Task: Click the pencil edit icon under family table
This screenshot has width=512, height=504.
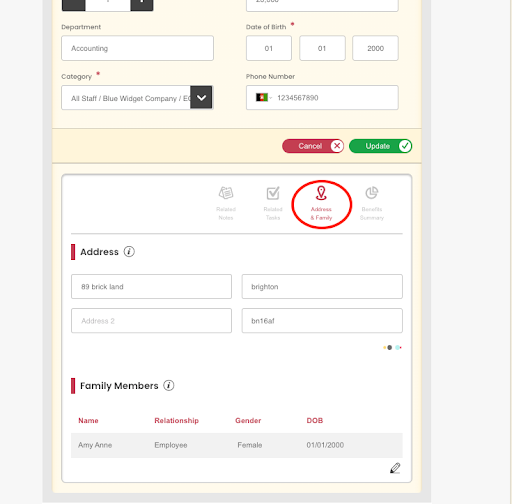Action: tap(395, 468)
